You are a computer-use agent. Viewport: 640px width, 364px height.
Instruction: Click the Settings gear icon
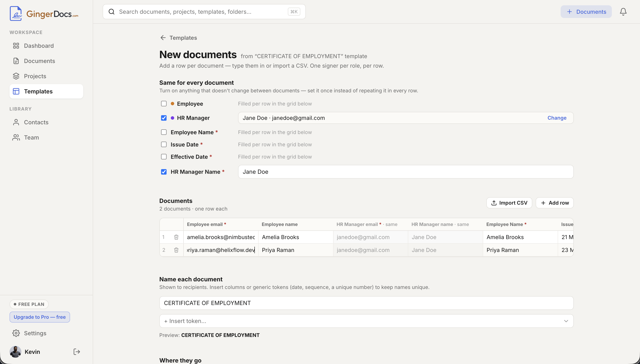click(x=16, y=333)
